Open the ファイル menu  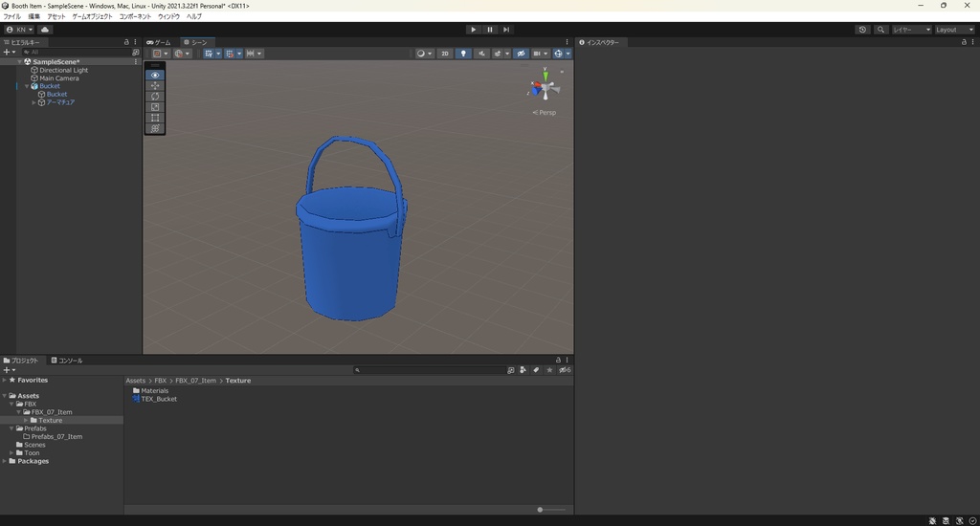11,16
